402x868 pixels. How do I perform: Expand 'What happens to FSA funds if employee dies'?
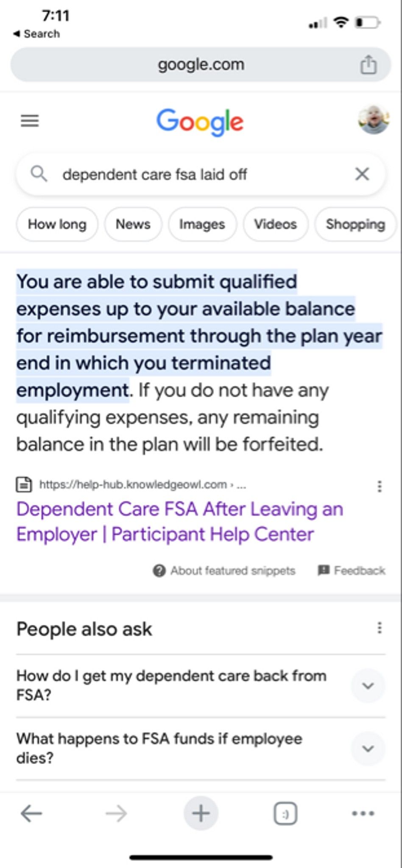pos(201,748)
